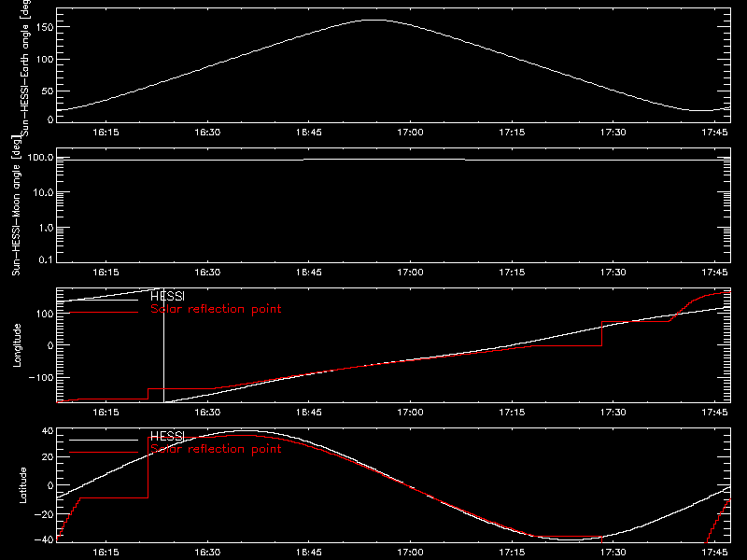Select 17:45 label under Latitude plot
Image resolution: width=747 pixels, height=560 pixels.
pos(714,552)
